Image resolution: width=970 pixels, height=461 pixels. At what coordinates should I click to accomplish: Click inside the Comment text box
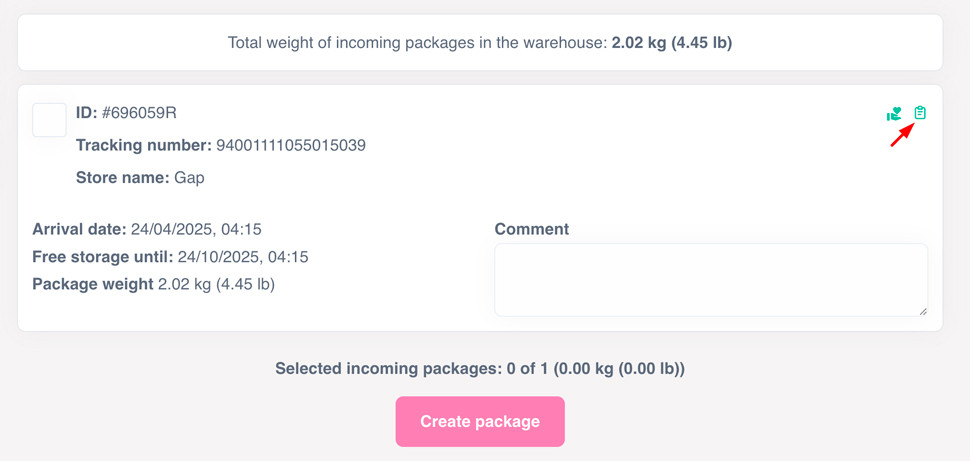click(710, 279)
